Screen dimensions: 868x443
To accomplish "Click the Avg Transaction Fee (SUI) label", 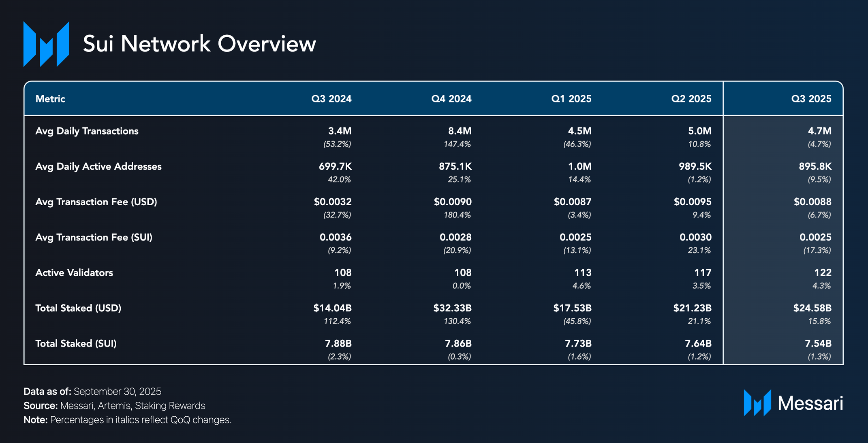I will (94, 237).
